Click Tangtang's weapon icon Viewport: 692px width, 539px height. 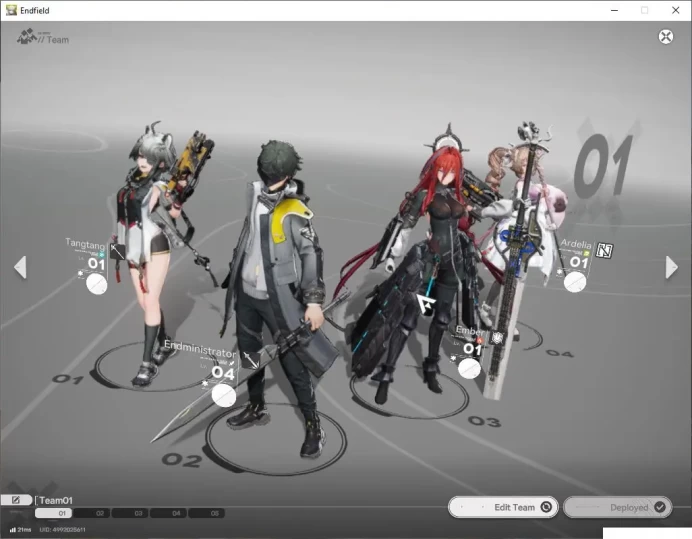(x=117, y=252)
